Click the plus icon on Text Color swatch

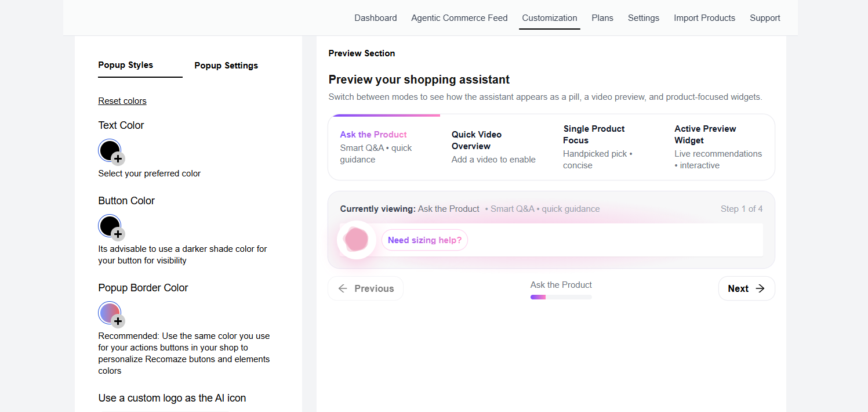118,158
